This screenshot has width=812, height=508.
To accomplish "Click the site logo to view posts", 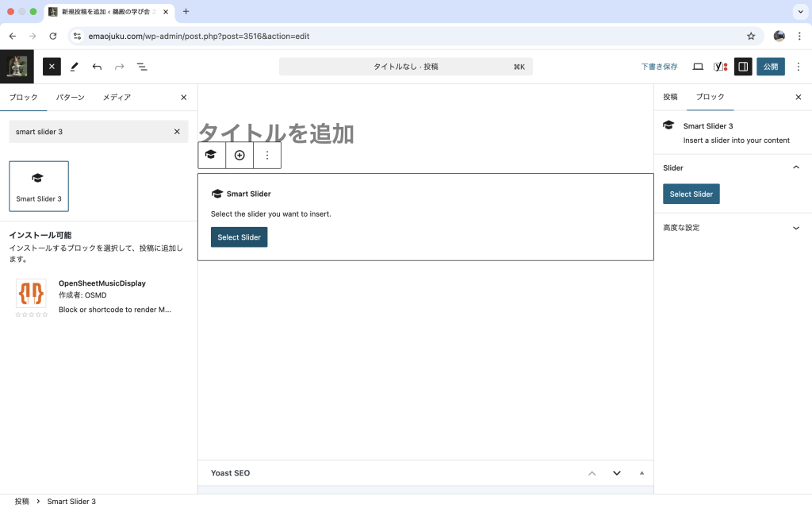I will click(17, 67).
